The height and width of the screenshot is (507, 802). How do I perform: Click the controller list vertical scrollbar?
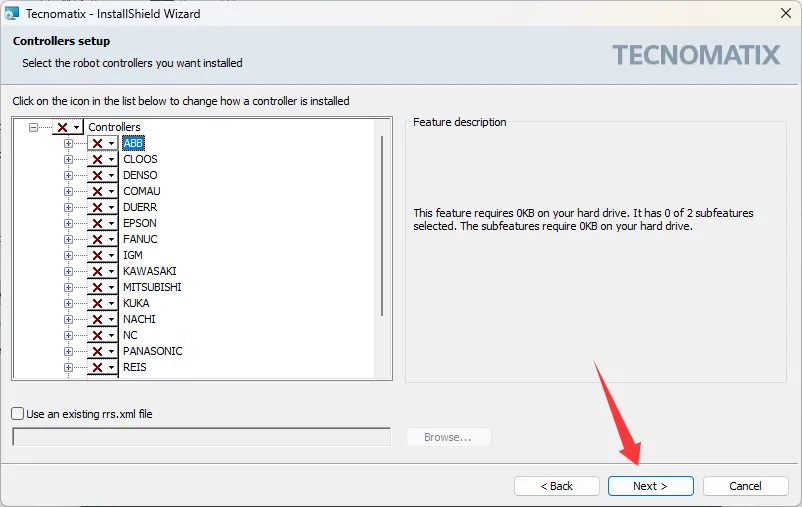[382, 225]
